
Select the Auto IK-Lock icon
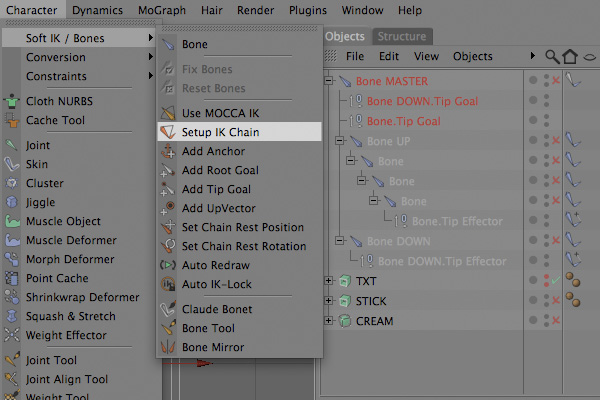coord(168,284)
